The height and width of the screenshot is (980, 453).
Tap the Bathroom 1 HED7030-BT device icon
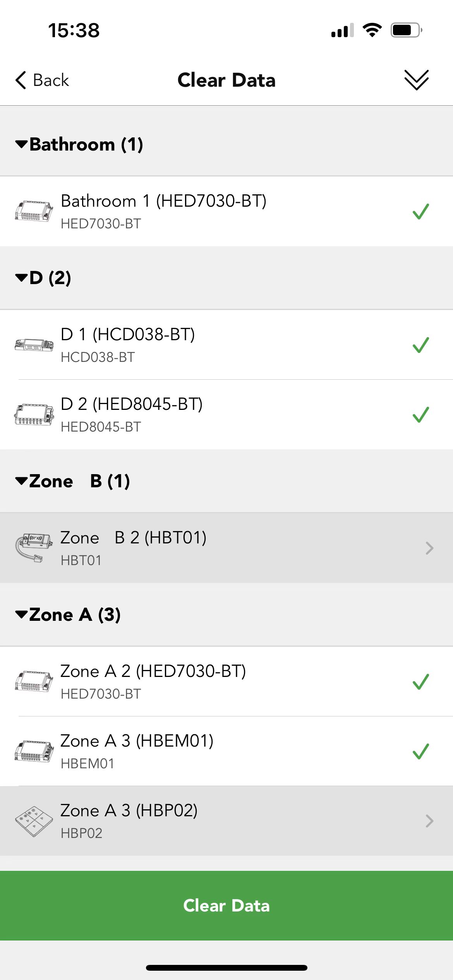pos(34,211)
